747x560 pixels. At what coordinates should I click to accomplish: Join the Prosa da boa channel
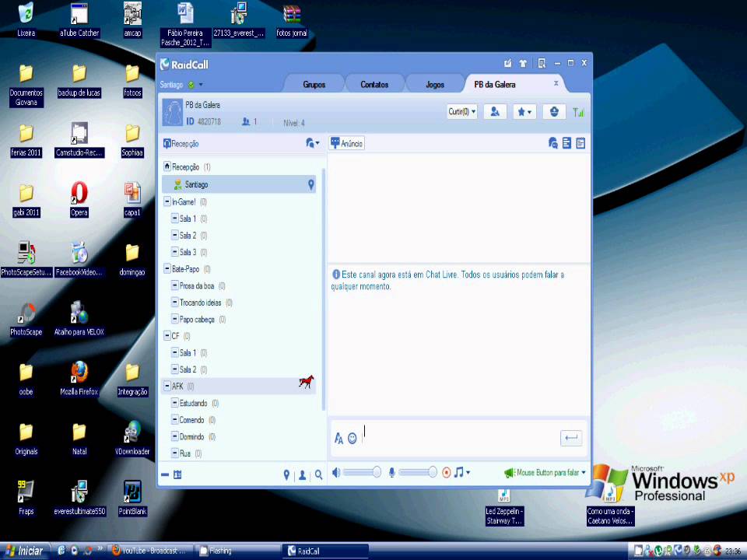click(x=196, y=285)
